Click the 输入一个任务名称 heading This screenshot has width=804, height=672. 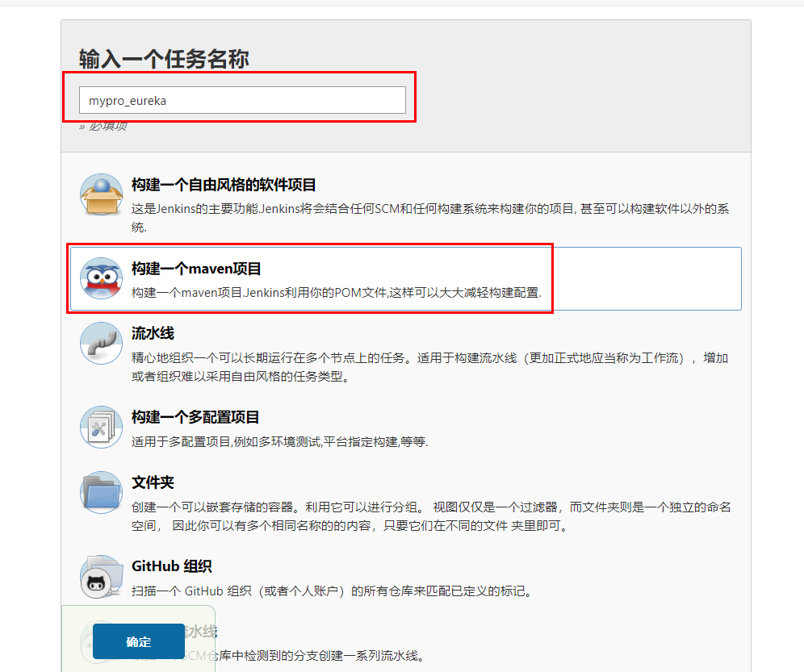point(164,59)
